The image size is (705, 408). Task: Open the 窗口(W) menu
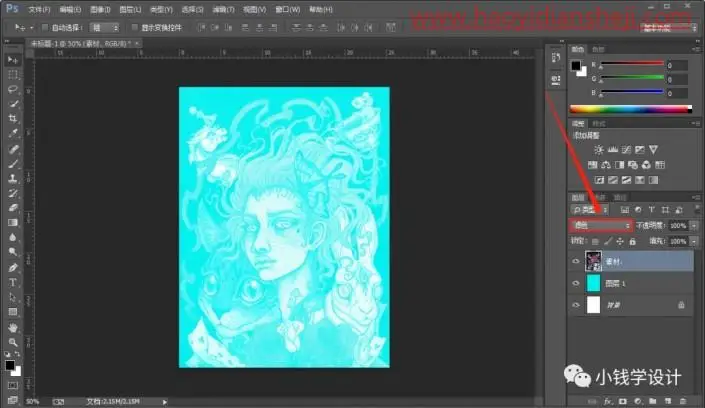(288, 9)
